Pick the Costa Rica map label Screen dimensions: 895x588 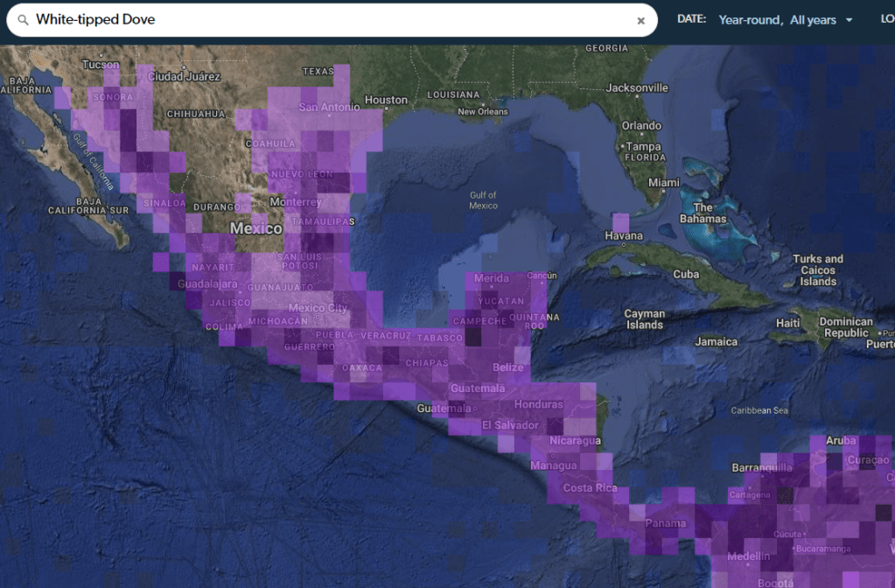point(591,487)
